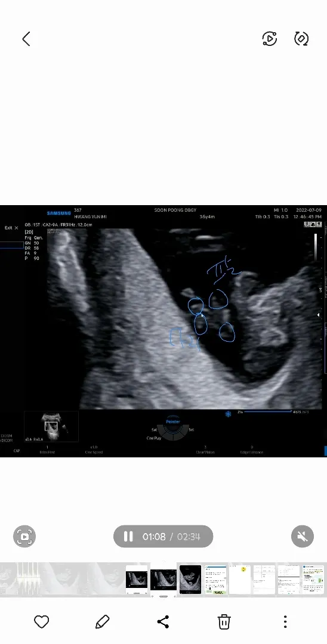The width and height of the screenshot is (327, 644).
Task: Toggle the video mute button
Action: [x=303, y=536]
